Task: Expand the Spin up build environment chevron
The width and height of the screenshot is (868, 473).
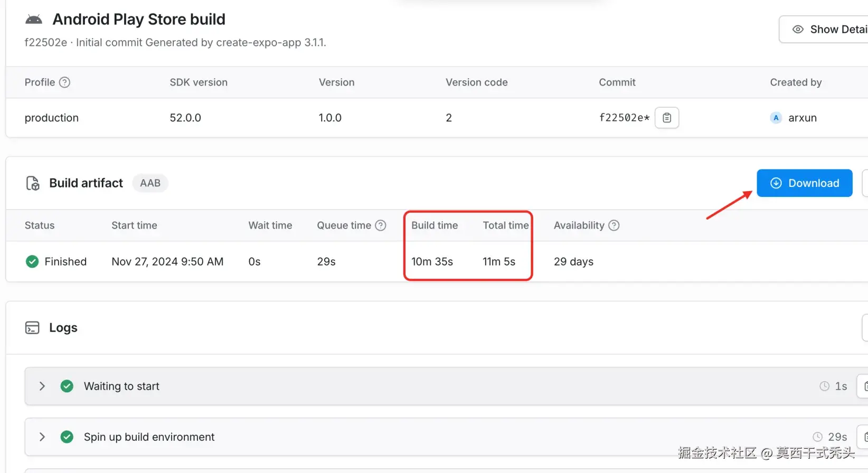Action: click(x=42, y=437)
